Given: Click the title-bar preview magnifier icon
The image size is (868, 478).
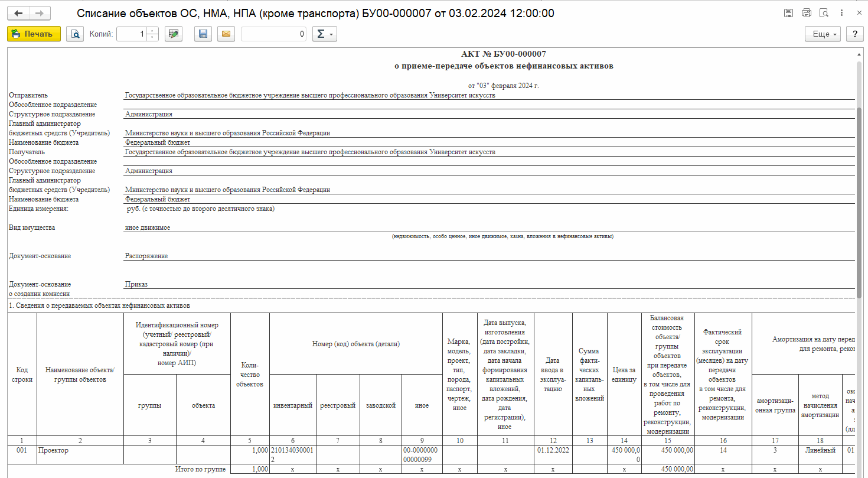Looking at the screenshot, I should coord(824,13).
